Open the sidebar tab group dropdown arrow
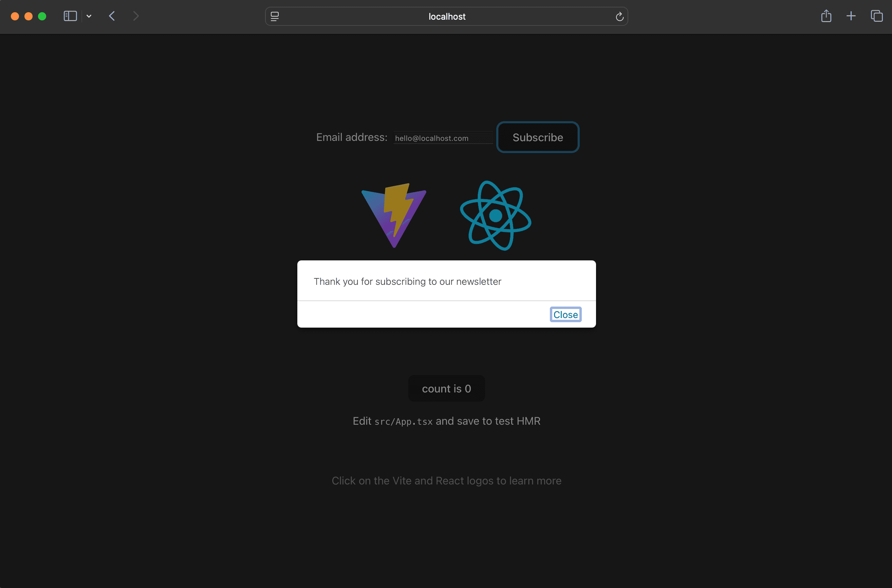 pyautogui.click(x=89, y=16)
